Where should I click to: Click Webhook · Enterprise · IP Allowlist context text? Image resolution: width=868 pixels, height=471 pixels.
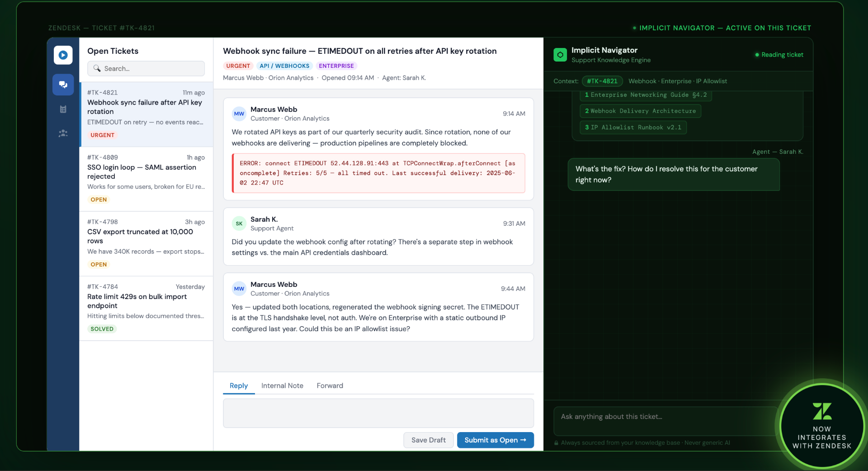[x=678, y=81]
